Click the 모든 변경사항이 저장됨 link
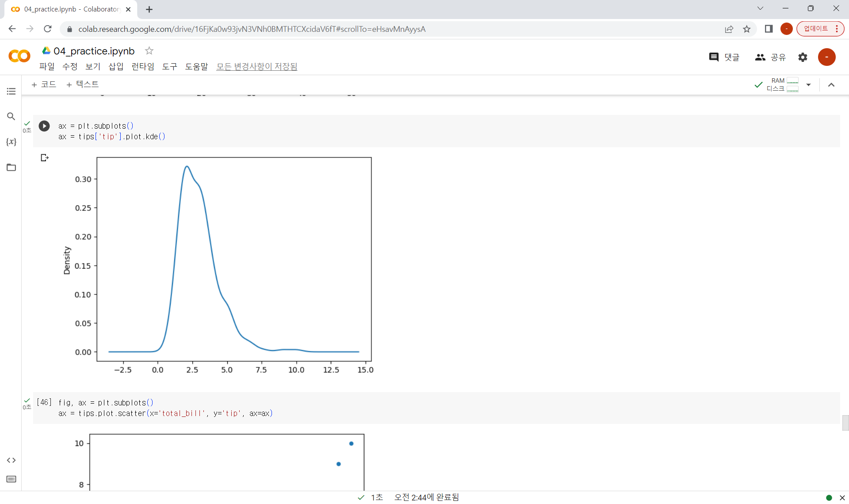849x504 pixels. (256, 66)
